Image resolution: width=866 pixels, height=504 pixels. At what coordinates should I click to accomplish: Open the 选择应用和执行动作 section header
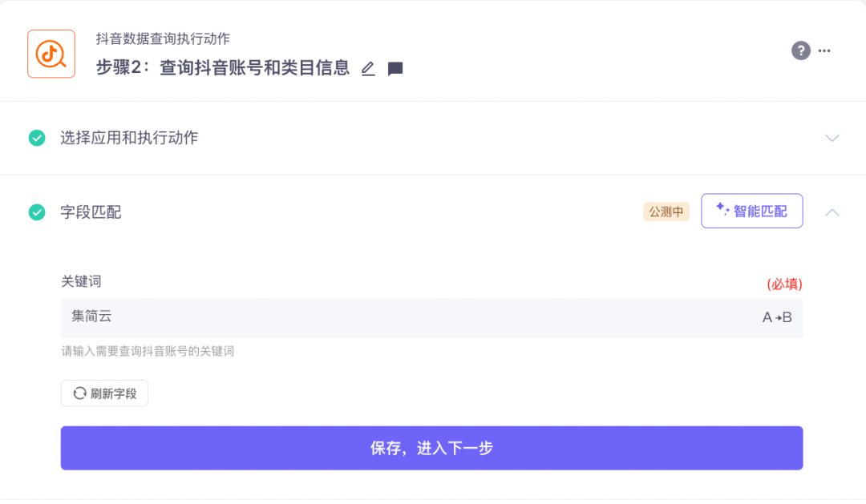[129, 138]
